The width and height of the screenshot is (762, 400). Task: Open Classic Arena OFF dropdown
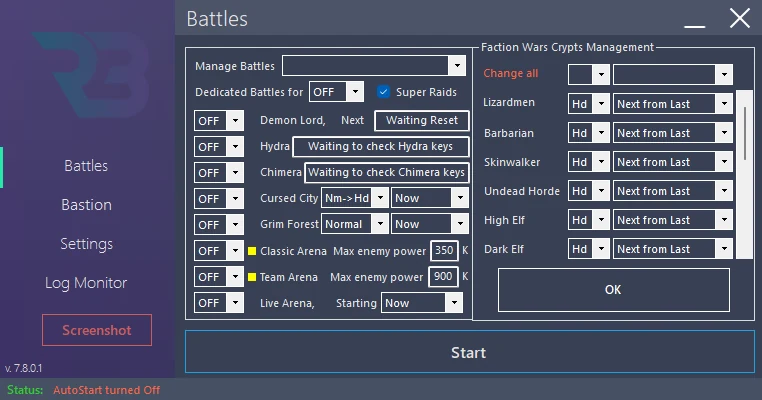(x=219, y=251)
